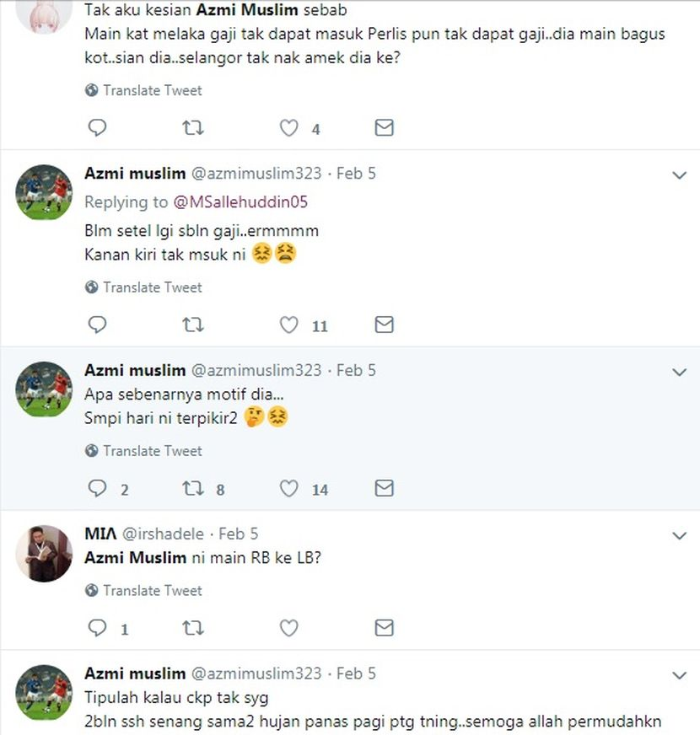Retweet the "Apa sebenarnya motif dia" tweet
Image resolution: width=700 pixels, height=735 pixels.
193,488
